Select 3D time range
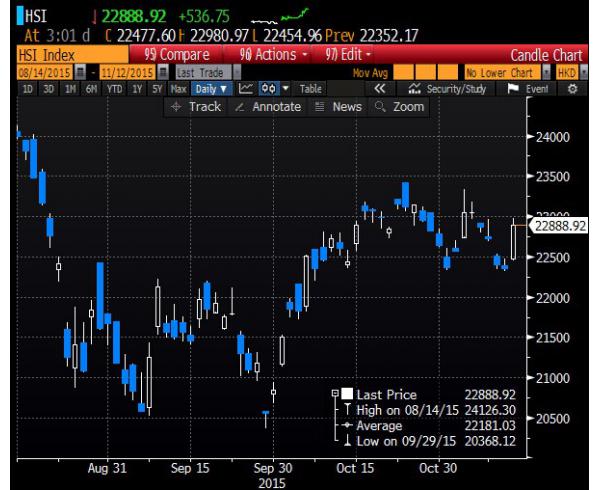Image resolution: width=601 pixels, height=490 pixels. (48, 89)
